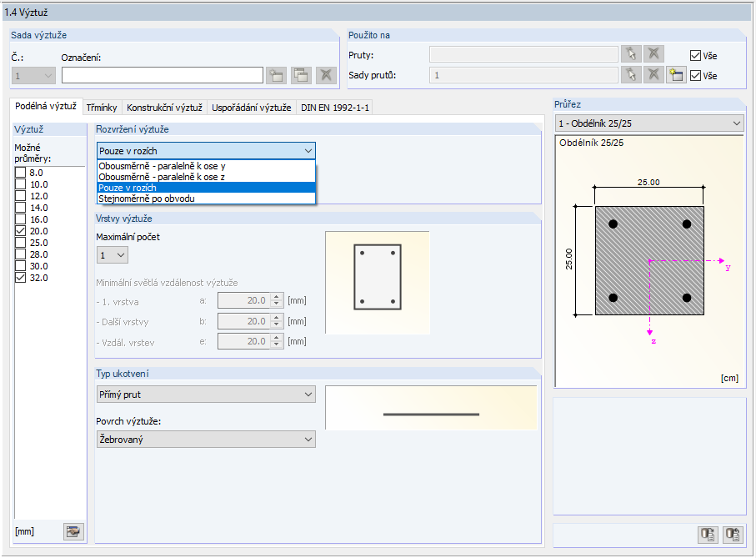Viewport: 756px width, 558px height.
Task: Open the DIN EN 1992-1-1 tab
Action: pyautogui.click(x=334, y=108)
